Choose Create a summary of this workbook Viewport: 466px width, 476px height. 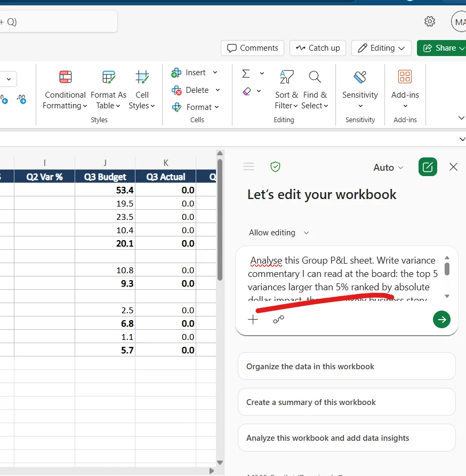(347, 402)
